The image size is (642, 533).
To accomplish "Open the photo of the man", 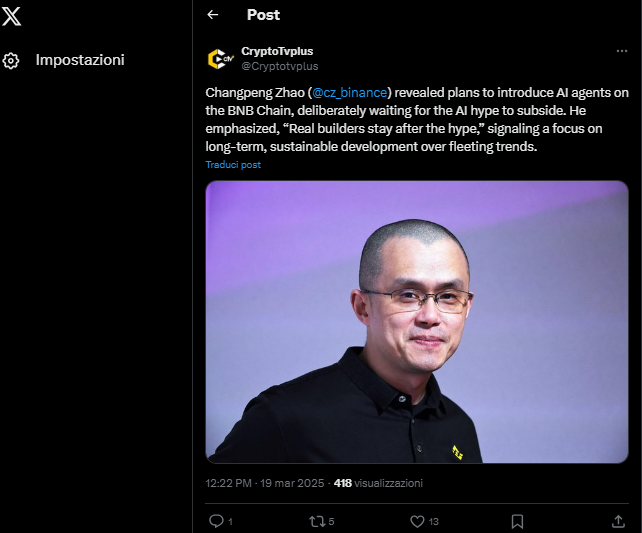I will 417,321.
